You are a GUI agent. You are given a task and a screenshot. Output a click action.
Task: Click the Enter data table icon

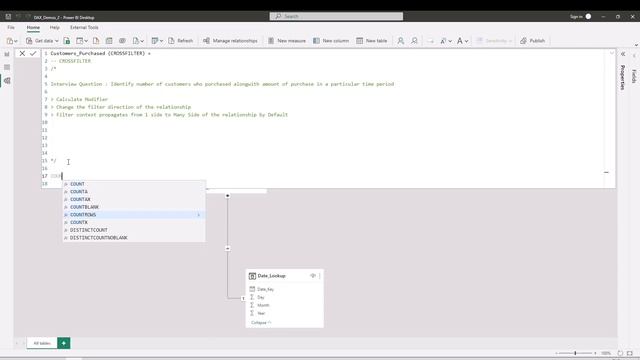109,41
